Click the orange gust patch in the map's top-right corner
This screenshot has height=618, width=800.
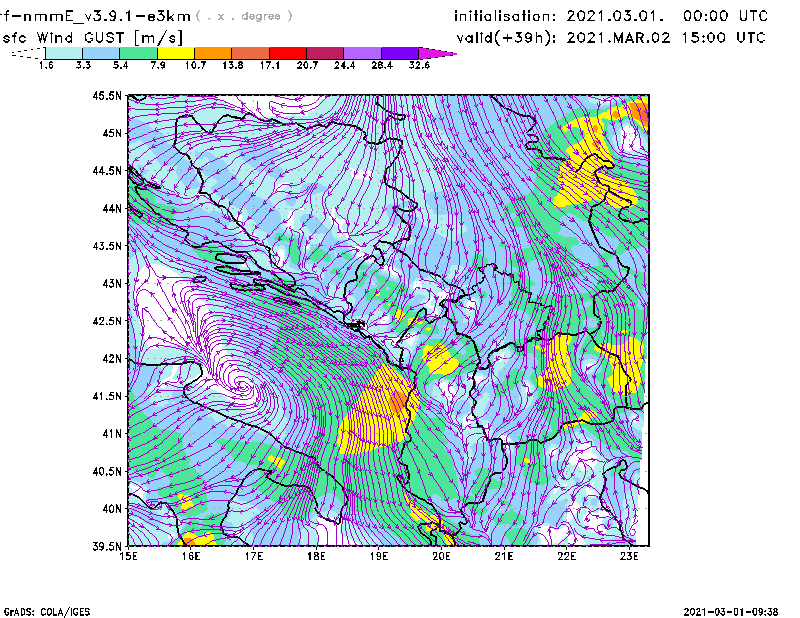point(640,113)
